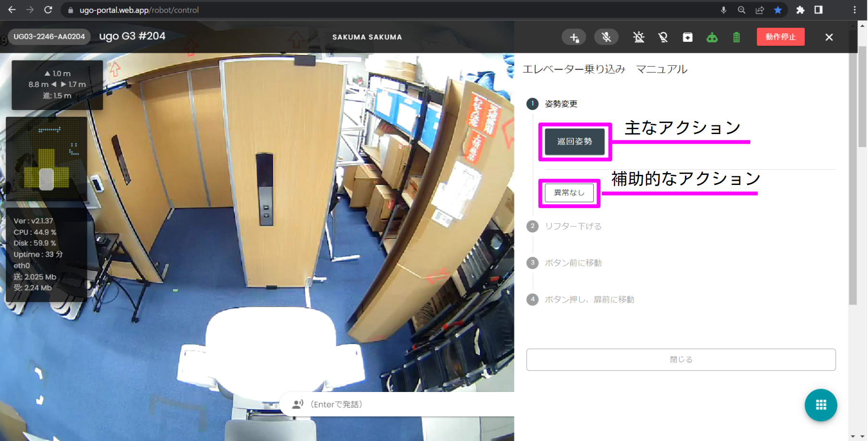The height and width of the screenshot is (441, 868).
Task: Toggle the robot light icon
Action: [663, 37]
